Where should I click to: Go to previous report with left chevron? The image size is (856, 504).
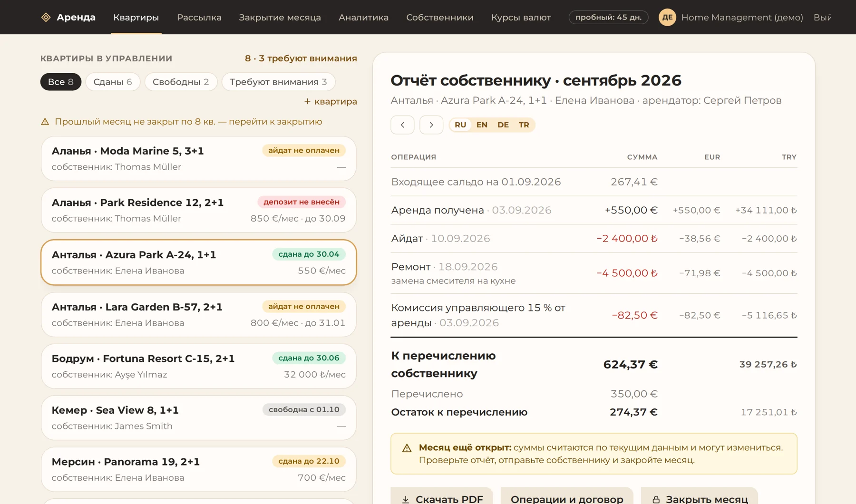point(402,125)
